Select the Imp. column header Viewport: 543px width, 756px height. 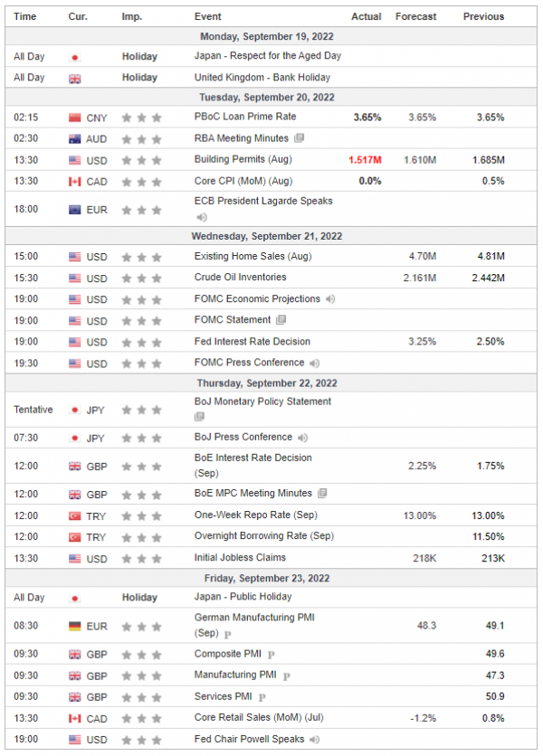[132, 16]
